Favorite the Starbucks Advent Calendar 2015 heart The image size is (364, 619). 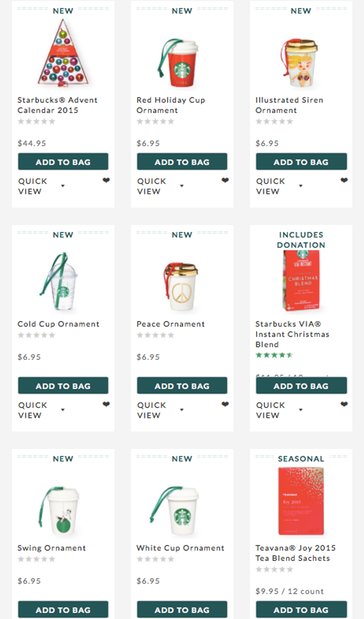tap(106, 180)
